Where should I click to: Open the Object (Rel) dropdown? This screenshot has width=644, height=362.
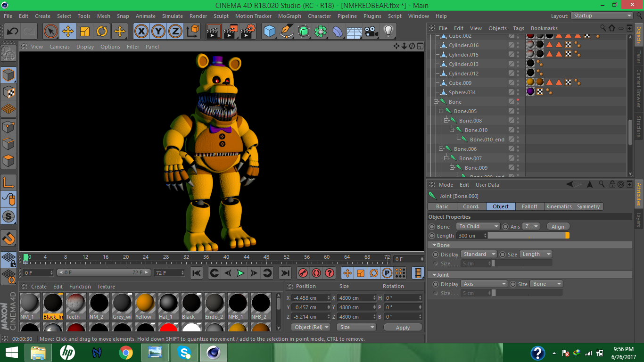pyautogui.click(x=311, y=327)
